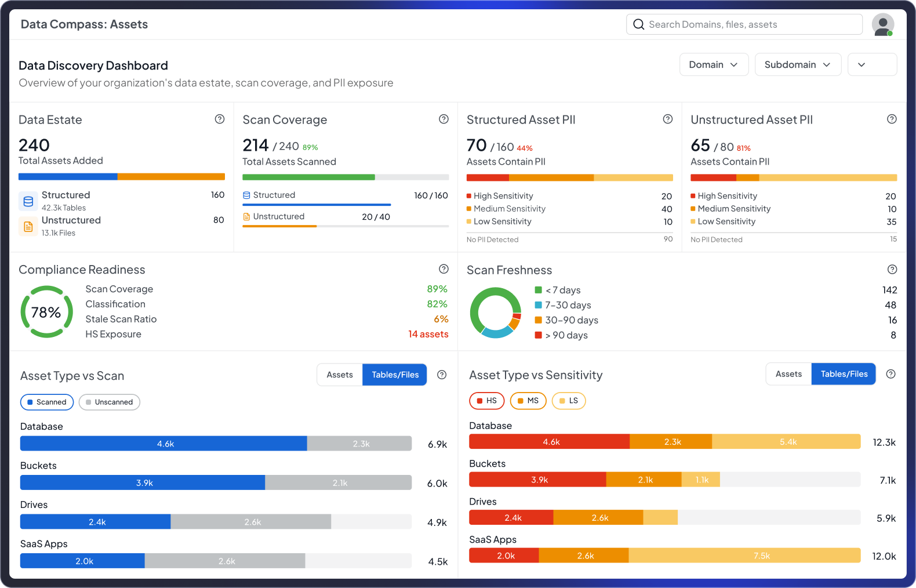Open help for Scan Coverage card
Screen dimensions: 916x588
tap(444, 119)
